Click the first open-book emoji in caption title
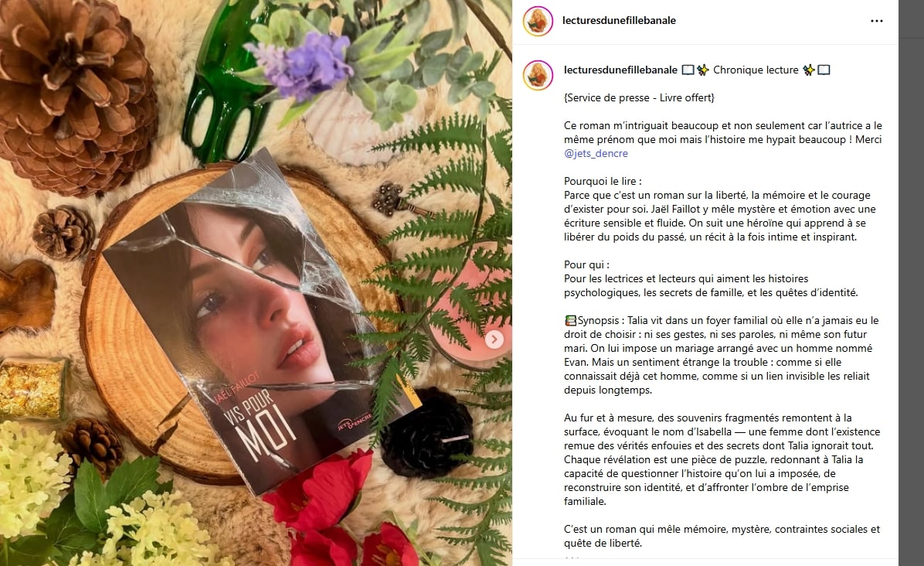924x566 pixels. 688,70
